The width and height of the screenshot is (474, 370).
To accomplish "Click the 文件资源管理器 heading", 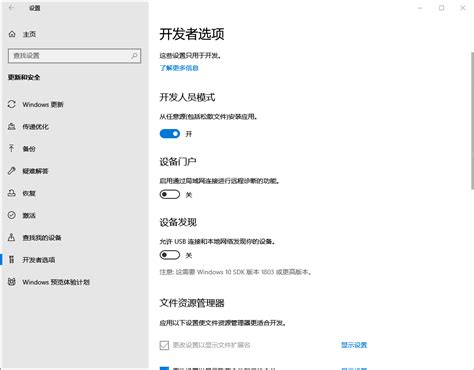I will 192,303.
